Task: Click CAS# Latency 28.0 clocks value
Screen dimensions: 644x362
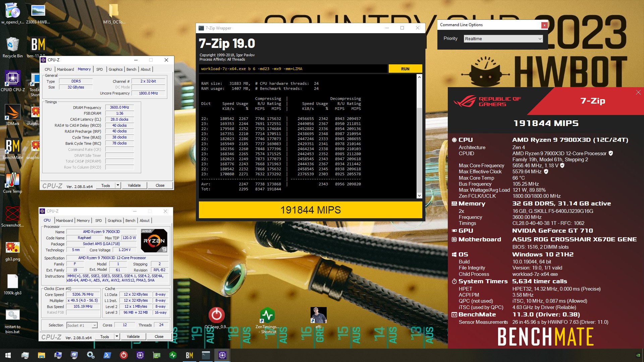Action: tap(119, 119)
